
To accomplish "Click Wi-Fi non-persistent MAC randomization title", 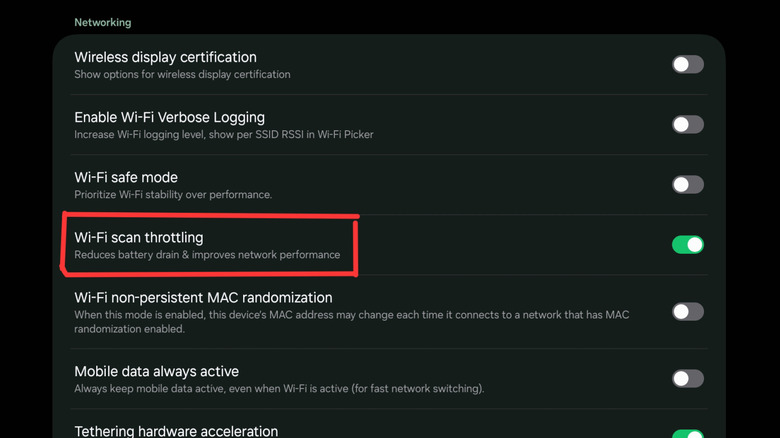I will point(203,297).
